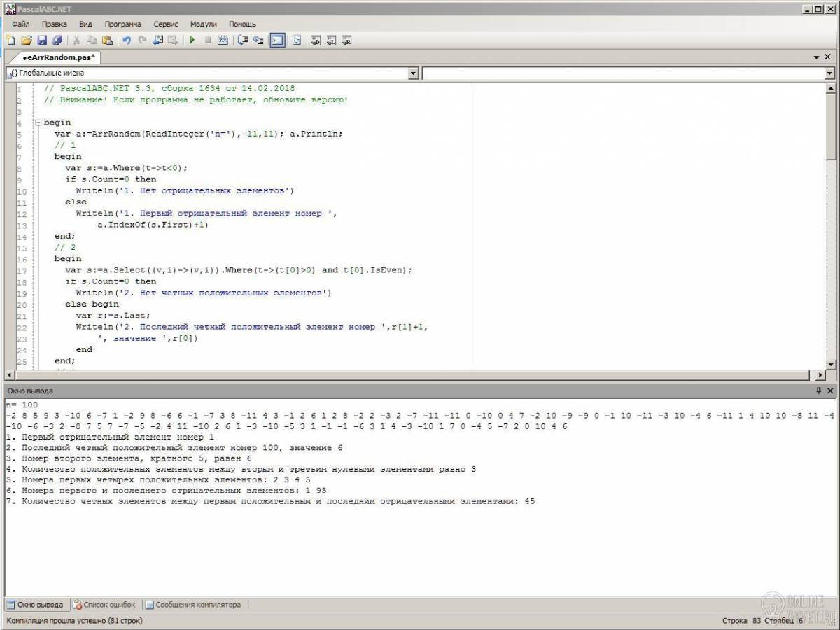Image resolution: width=840 pixels, height=630 pixels.
Task: Expand the Глобальные имена dropdown
Action: pyautogui.click(x=413, y=73)
